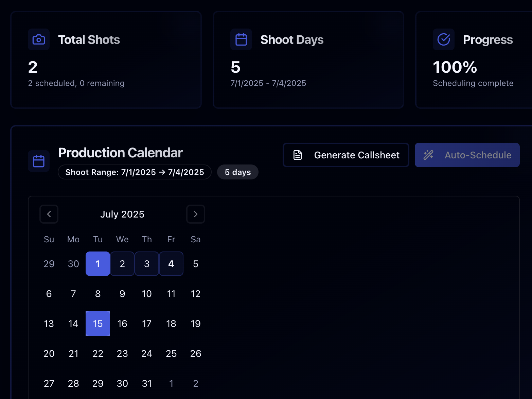Image resolution: width=532 pixels, height=399 pixels.
Task: Choose July 21 on the calendar
Action: click(73, 353)
